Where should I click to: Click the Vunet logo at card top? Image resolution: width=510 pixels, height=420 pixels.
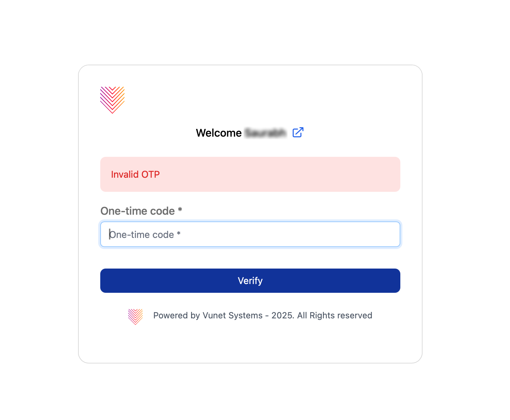coord(112,100)
